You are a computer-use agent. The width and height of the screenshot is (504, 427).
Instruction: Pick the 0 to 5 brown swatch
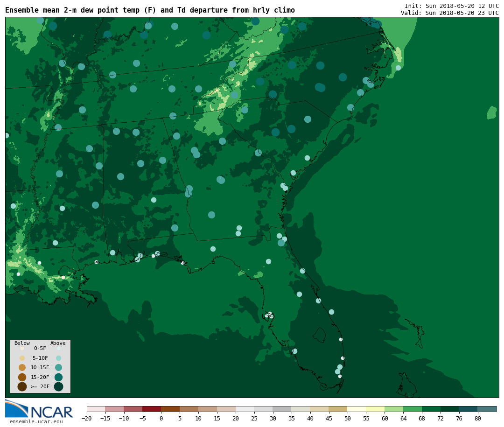tap(171, 409)
